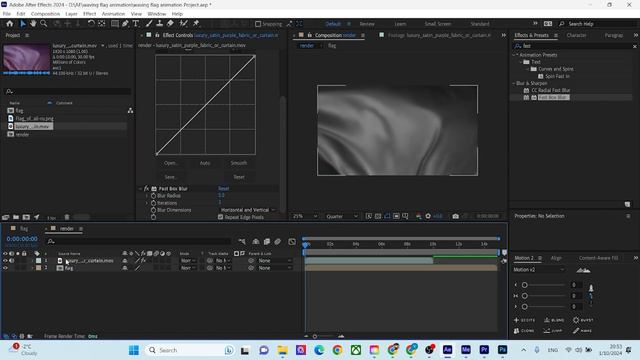Screen dimensions: 640x360
Task: Collapse the Fast Box Blur effect
Action: click(140, 189)
